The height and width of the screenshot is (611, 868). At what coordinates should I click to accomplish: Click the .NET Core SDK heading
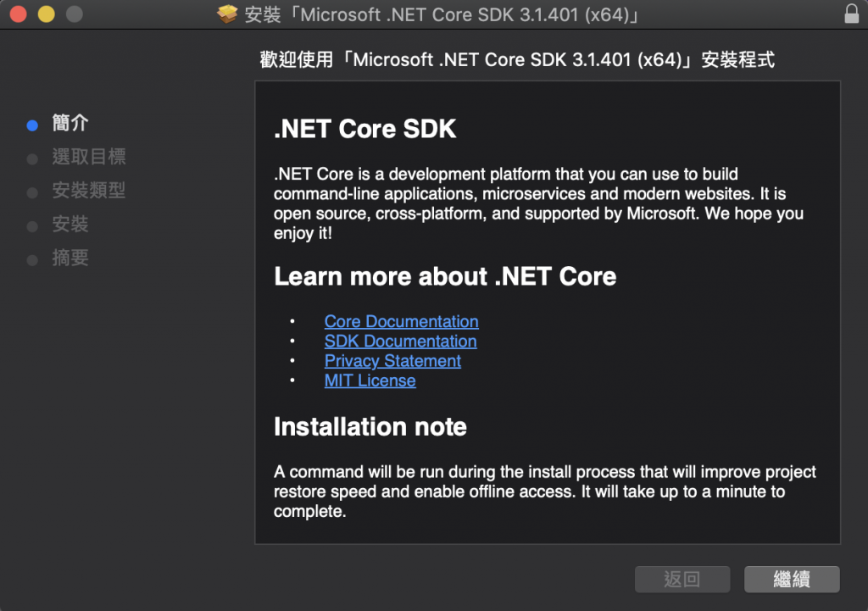[364, 129]
